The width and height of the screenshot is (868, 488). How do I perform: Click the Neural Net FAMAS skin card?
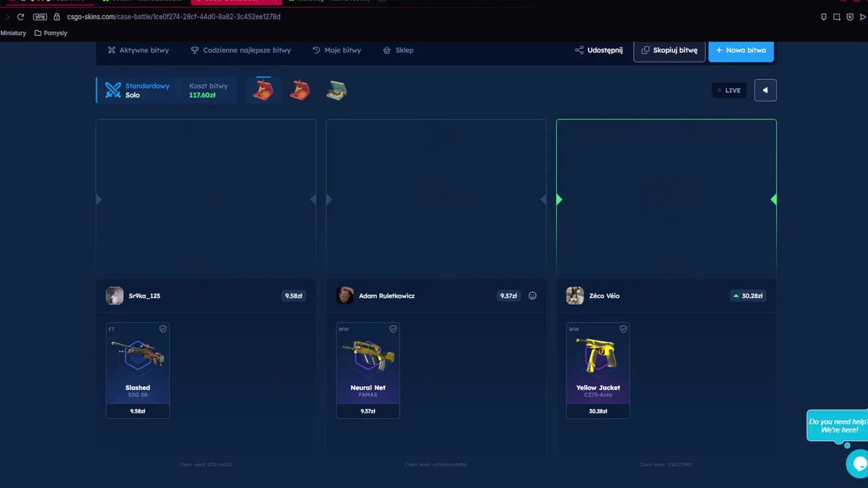(x=368, y=371)
